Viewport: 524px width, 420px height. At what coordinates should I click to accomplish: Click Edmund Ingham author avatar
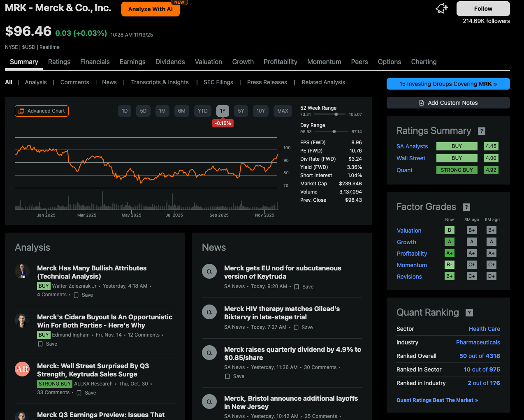point(22,320)
